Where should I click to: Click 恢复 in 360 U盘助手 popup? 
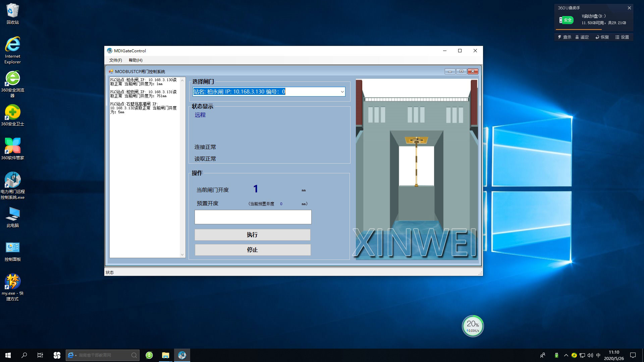(602, 37)
